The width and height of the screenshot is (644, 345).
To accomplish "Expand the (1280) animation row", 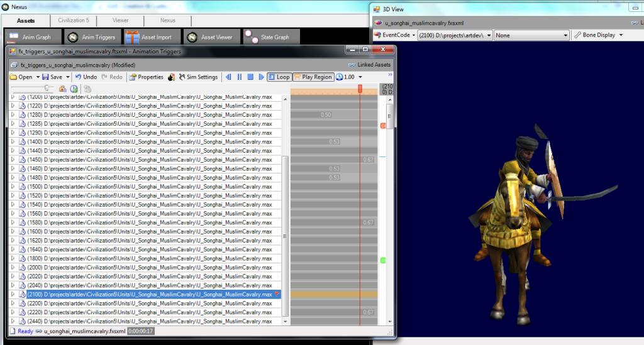I will pos(13,114).
